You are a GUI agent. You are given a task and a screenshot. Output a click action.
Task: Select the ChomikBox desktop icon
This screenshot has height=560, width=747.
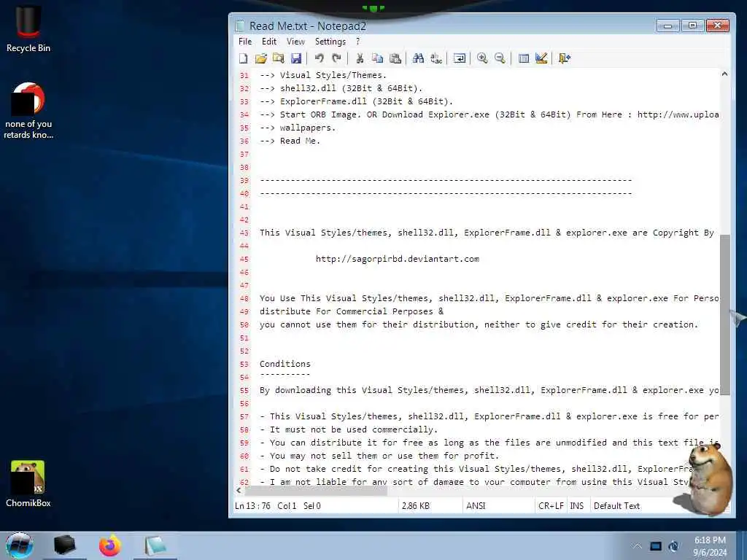28,484
